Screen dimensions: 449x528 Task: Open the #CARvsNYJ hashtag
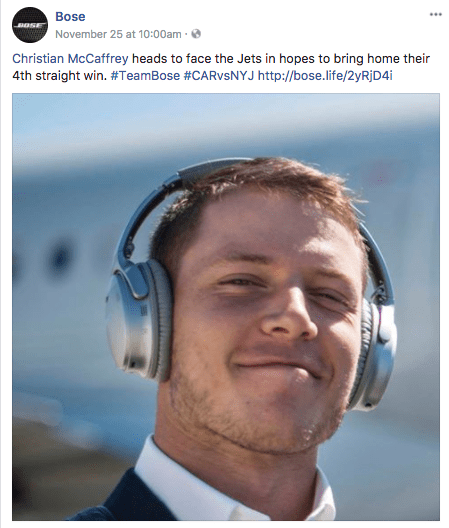(x=219, y=75)
